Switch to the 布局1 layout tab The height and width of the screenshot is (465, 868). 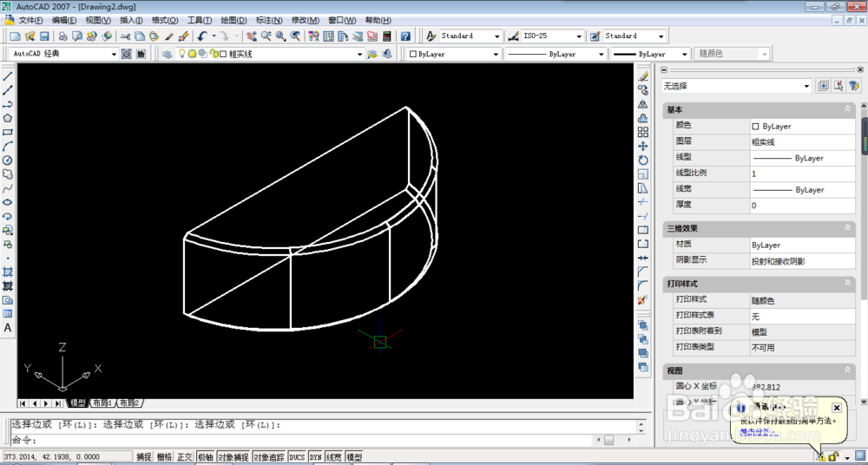point(102,403)
